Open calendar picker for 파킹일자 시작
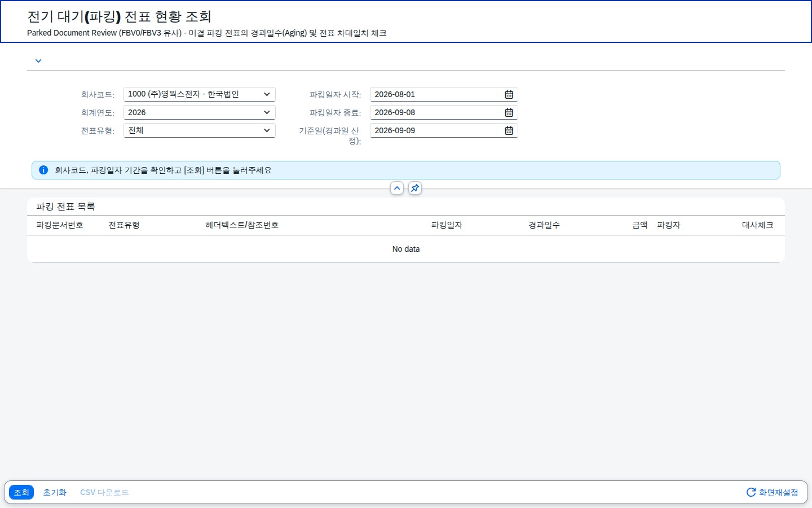 [509, 94]
